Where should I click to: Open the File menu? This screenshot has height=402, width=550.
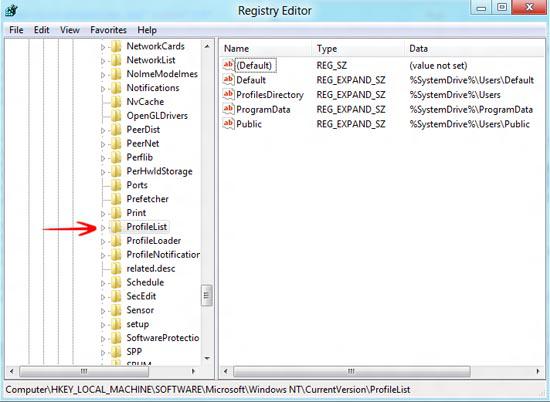point(16,30)
